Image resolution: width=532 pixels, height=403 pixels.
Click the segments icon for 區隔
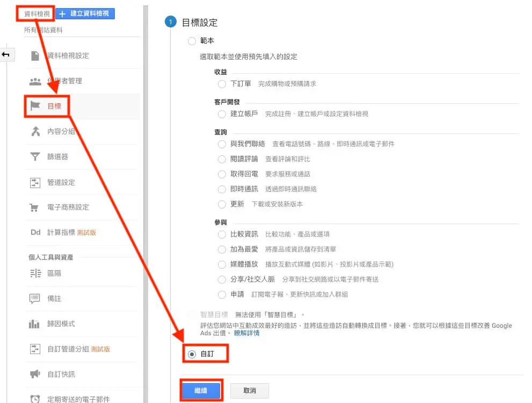pyautogui.click(x=35, y=274)
